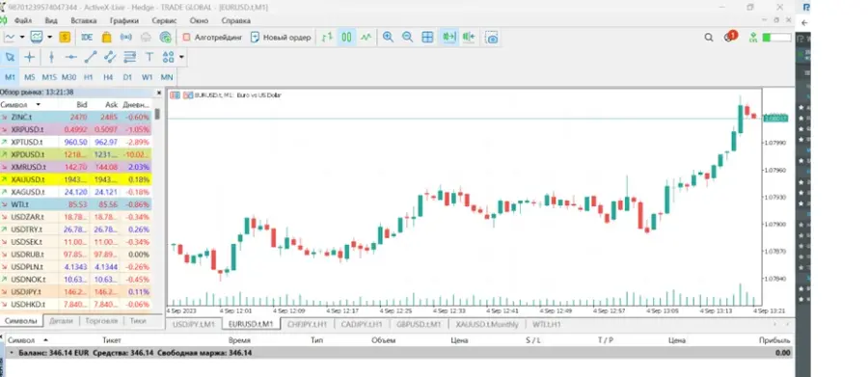
Task: Switch chart to line chart view
Action: [x=366, y=37]
